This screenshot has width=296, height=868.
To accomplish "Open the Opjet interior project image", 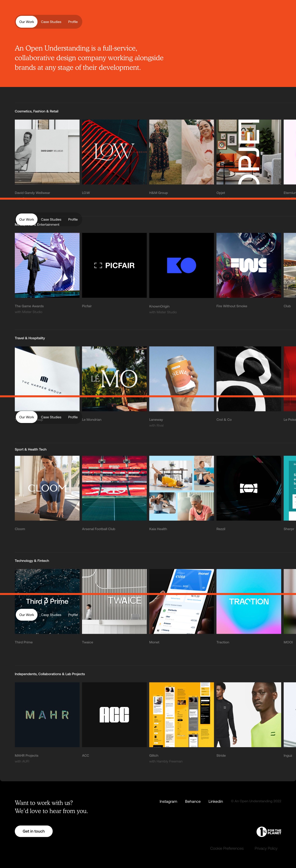I will [249, 152].
